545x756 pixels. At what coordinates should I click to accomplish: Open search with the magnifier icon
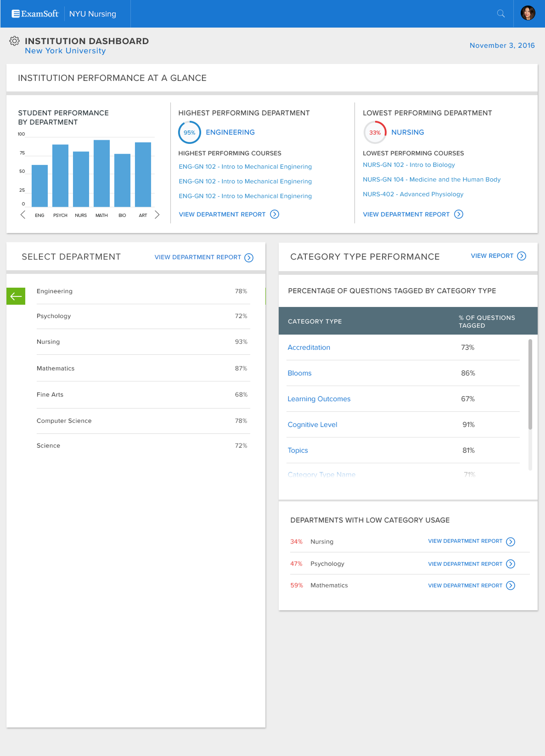[501, 14]
